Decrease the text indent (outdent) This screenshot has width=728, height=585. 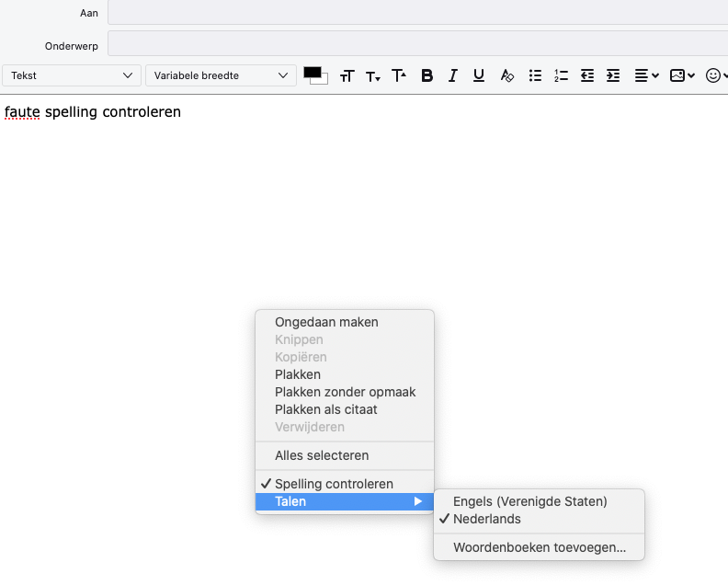click(x=587, y=76)
